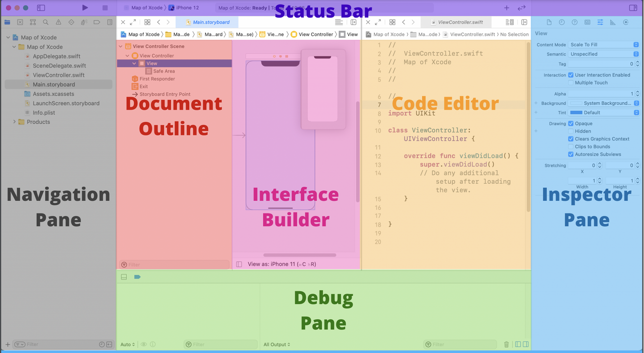
Task: Open the Symbol navigator
Action: [33, 22]
